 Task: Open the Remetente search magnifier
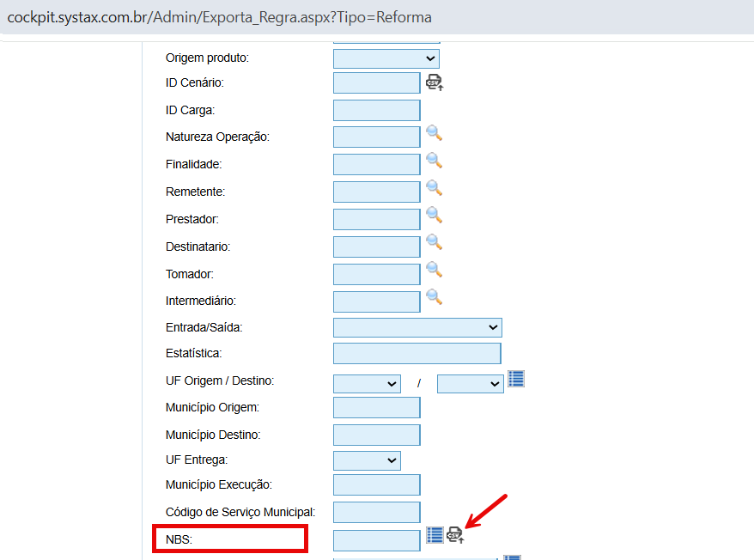(x=435, y=187)
